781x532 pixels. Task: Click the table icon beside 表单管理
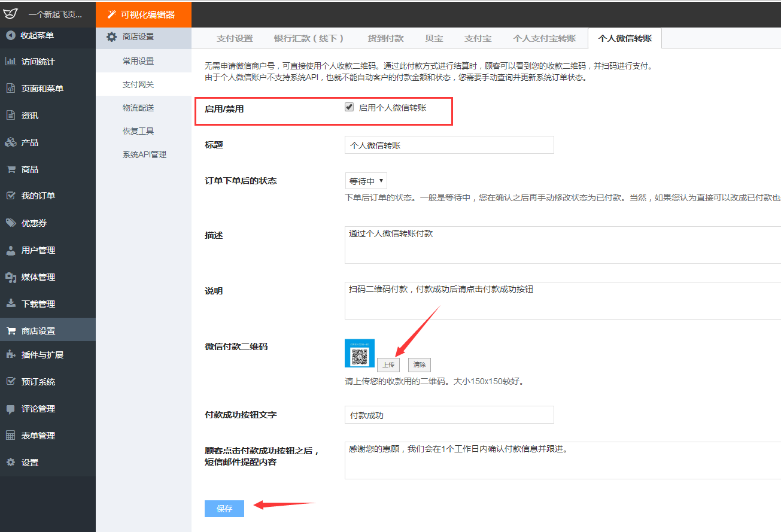pos(10,435)
